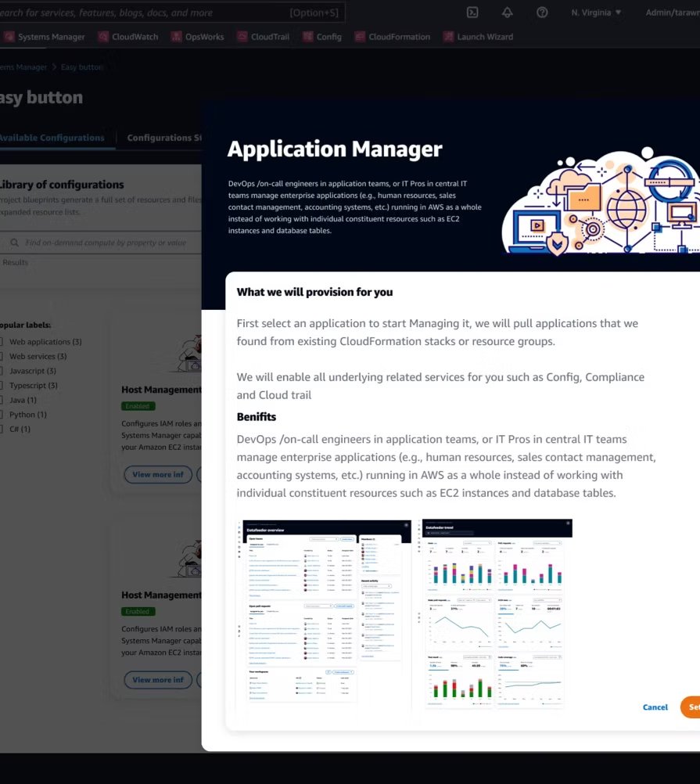Toggle the Typescript (3) checkbox
This screenshot has height=784, width=700.
point(2,385)
